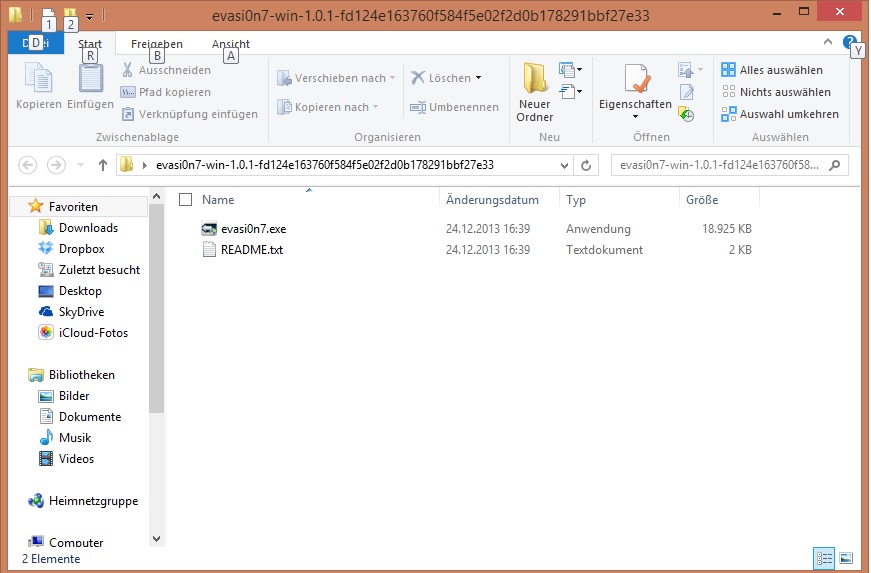Refresh the folder view

585,165
